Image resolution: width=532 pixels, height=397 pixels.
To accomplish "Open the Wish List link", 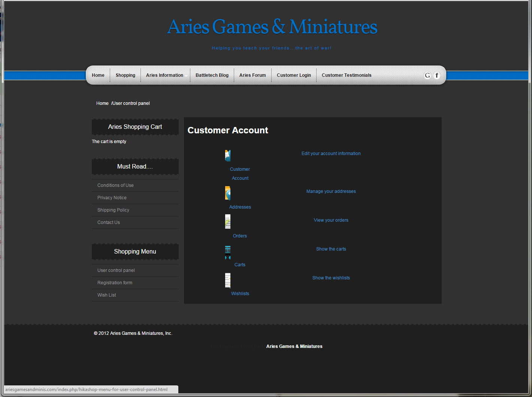I will tap(107, 295).
